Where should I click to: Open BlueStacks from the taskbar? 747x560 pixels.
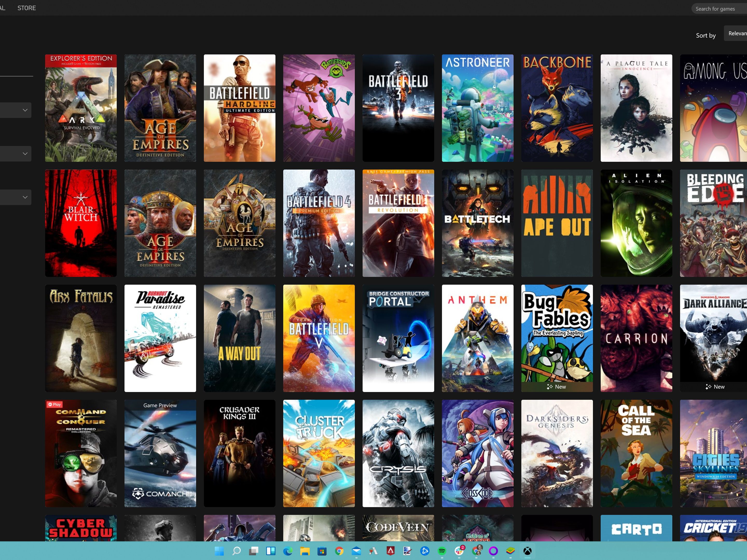coord(510,551)
